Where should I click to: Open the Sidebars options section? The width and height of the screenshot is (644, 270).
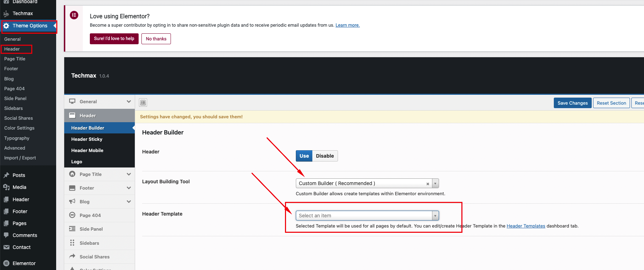tap(99, 243)
